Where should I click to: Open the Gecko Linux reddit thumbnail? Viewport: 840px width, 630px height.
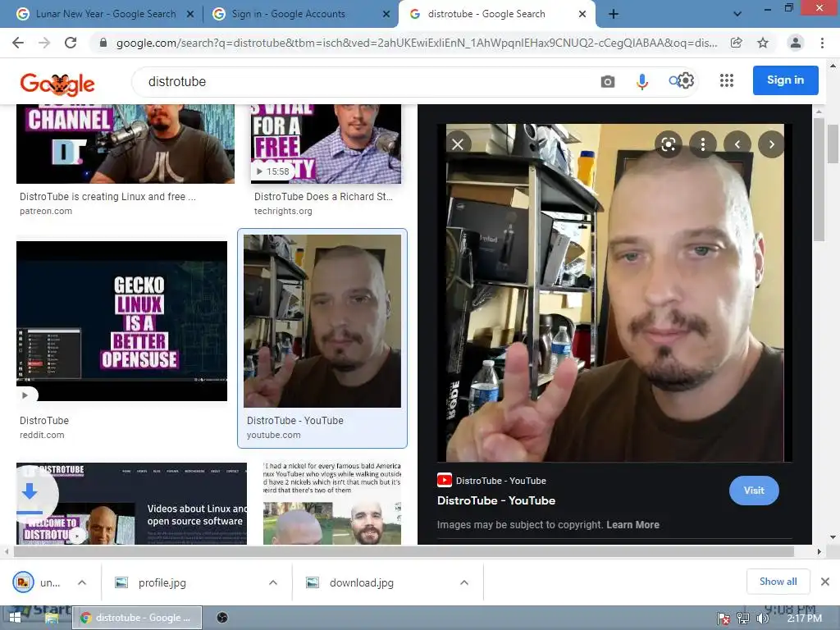tap(121, 321)
